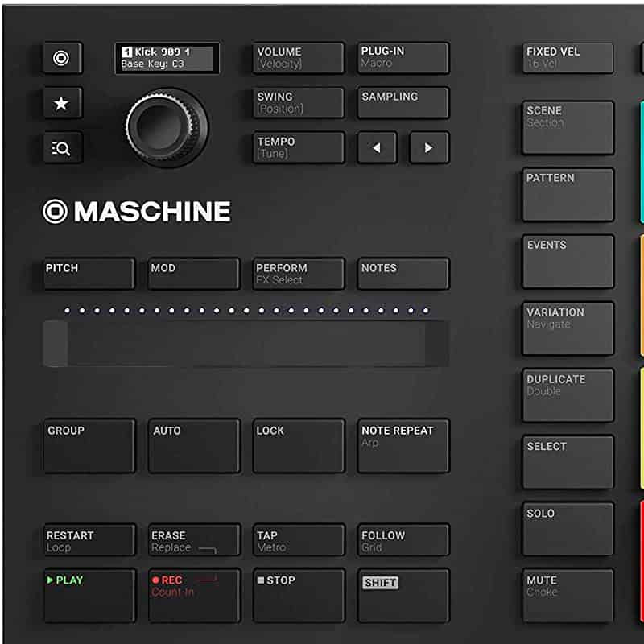The width and height of the screenshot is (644, 644).
Task: Select the VOLUME Velocity button
Action: tap(299, 58)
